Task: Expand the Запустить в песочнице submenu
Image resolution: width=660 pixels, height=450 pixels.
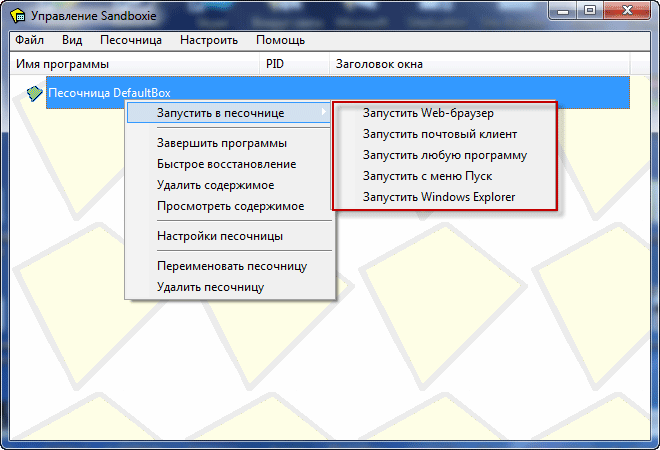Action: [220, 112]
